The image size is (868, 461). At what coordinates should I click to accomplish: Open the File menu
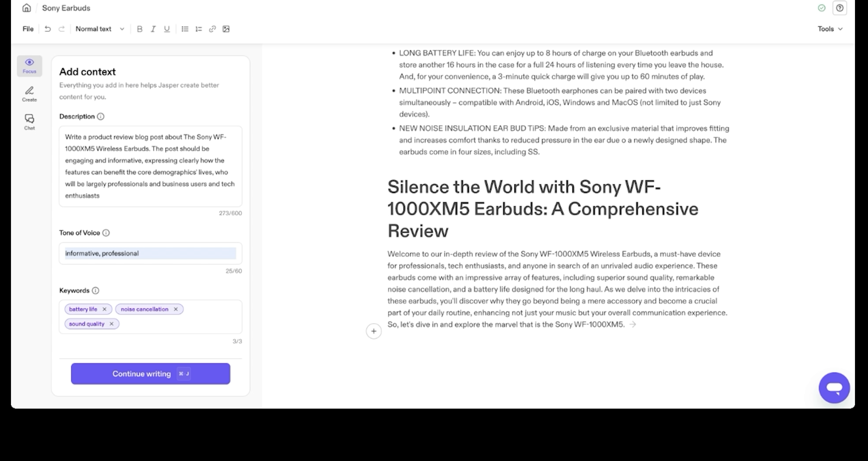point(28,29)
